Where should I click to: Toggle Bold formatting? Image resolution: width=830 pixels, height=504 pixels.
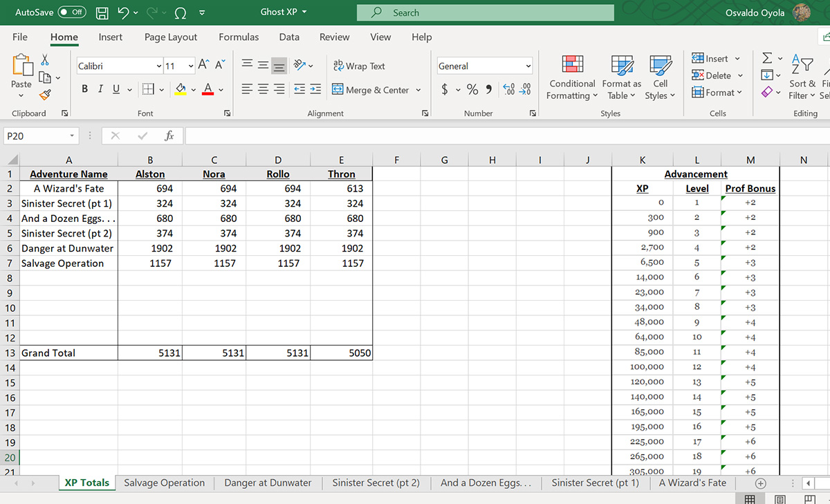[x=84, y=90]
